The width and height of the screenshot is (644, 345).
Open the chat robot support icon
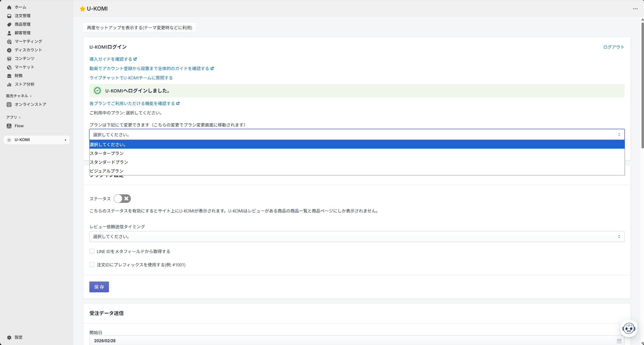[x=629, y=328]
